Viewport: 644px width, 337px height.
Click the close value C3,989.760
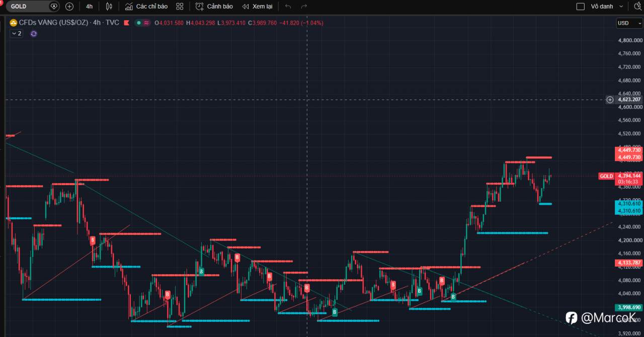(x=262, y=23)
